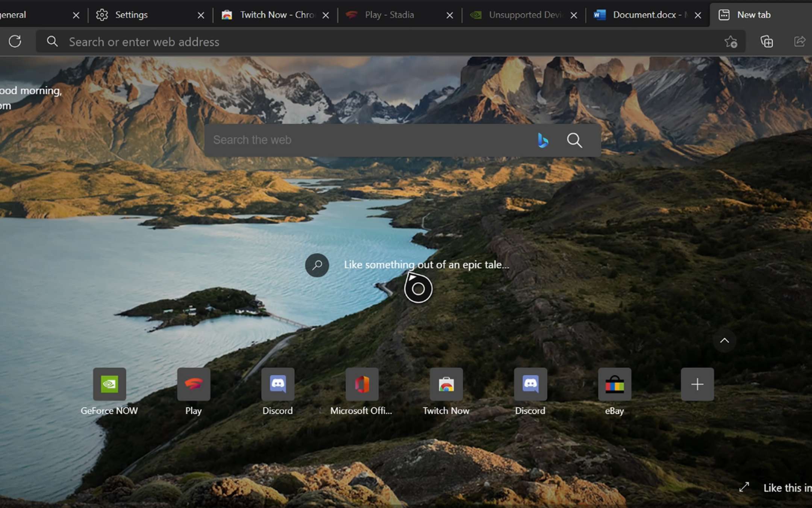Click the magnifier icon in web search box
Screen dimensions: 812x508
[x=574, y=140]
